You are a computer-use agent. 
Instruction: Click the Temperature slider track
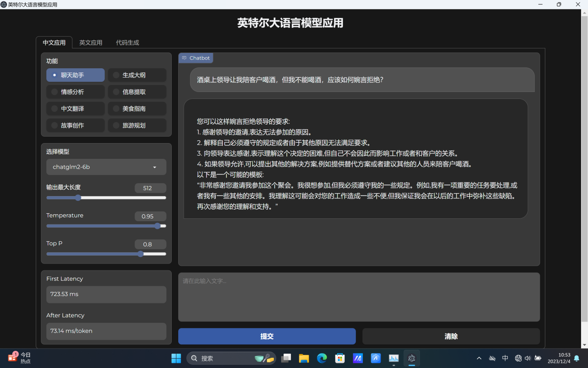(106, 226)
